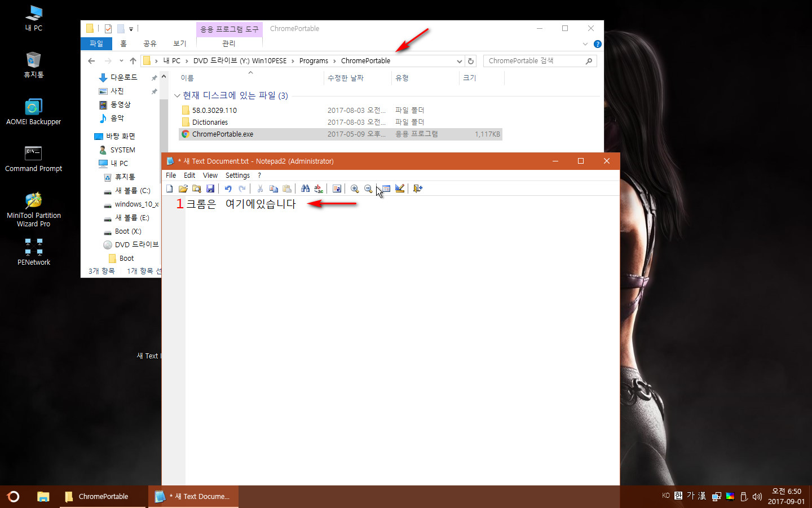Expand address bar history dropdown
The height and width of the screenshot is (508, 812).
(x=459, y=61)
